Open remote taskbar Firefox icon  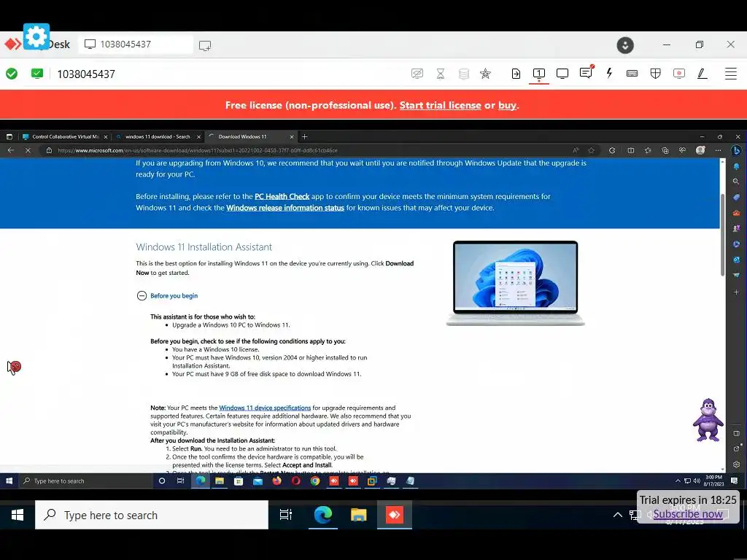pyautogui.click(x=276, y=481)
